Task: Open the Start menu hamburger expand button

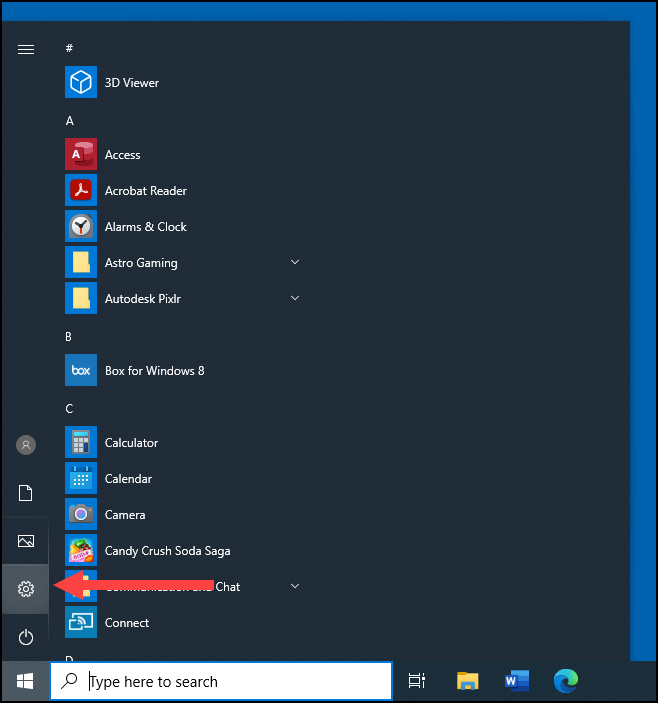Action: click(x=26, y=49)
